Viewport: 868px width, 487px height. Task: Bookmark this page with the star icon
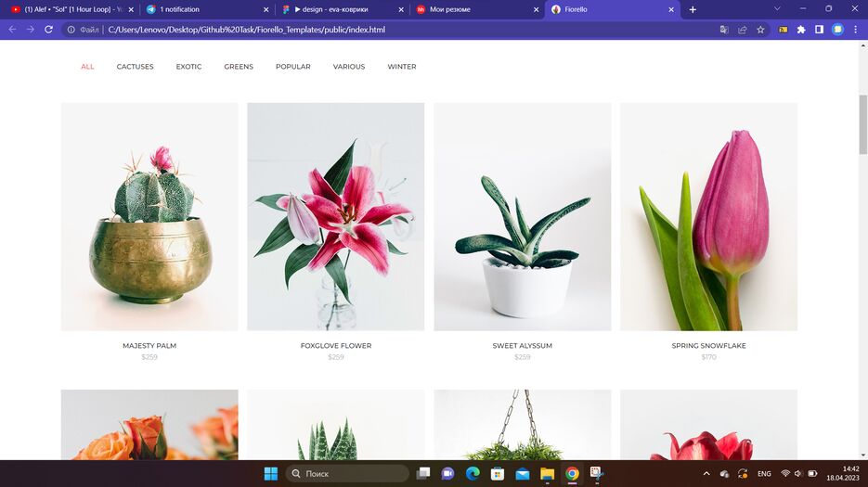(x=760, y=30)
